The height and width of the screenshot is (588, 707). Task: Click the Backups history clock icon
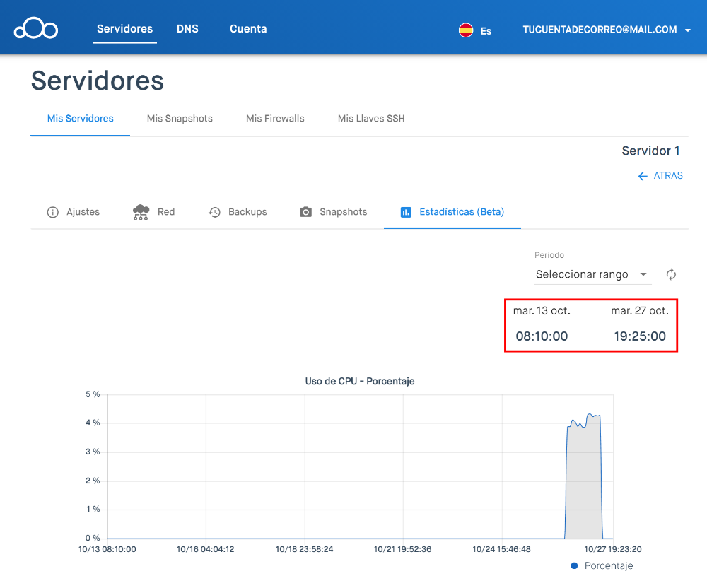point(215,212)
